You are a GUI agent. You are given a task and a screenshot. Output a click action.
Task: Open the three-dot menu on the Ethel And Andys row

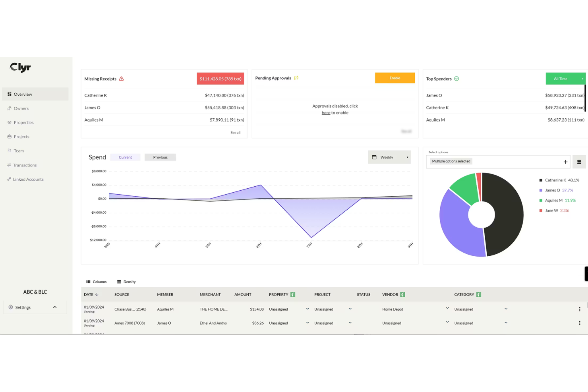579,322
